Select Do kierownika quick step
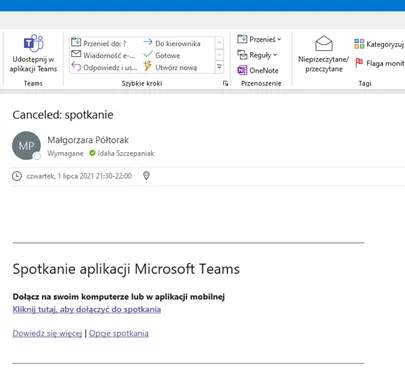Viewport: 405px width, 378px height. click(x=172, y=43)
